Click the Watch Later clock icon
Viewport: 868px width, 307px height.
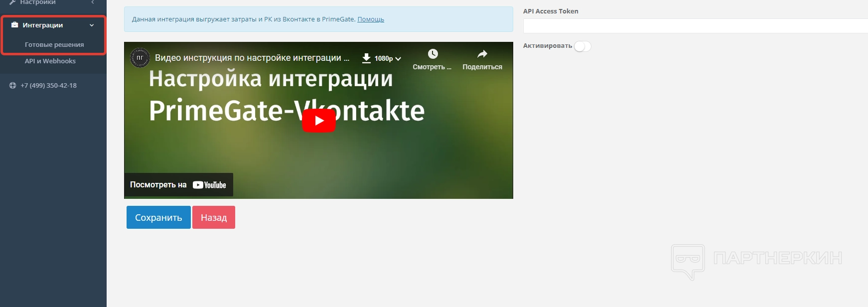tap(433, 54)
